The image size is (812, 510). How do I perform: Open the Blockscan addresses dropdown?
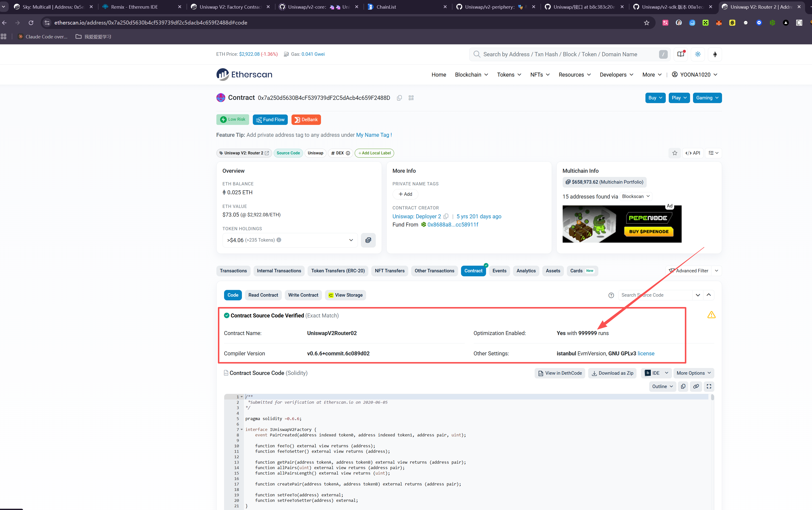pos(636,197)
